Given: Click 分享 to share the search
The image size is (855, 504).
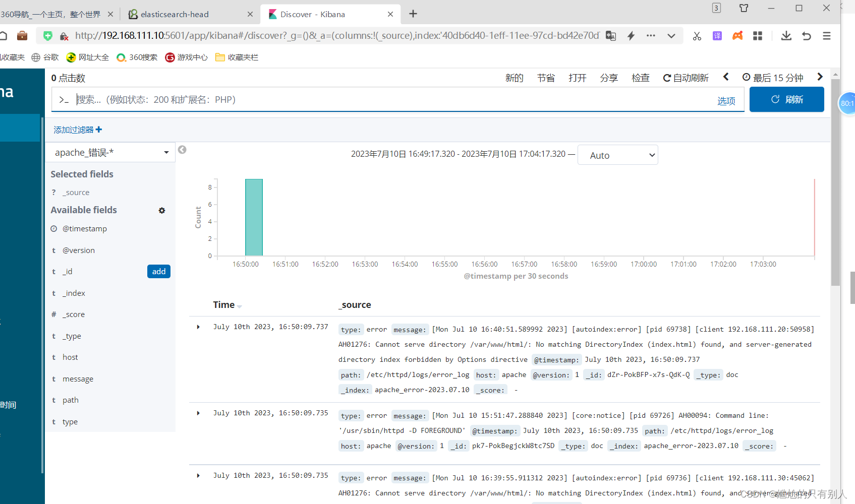Looking at the screenshot, I should tap(609, 78).
